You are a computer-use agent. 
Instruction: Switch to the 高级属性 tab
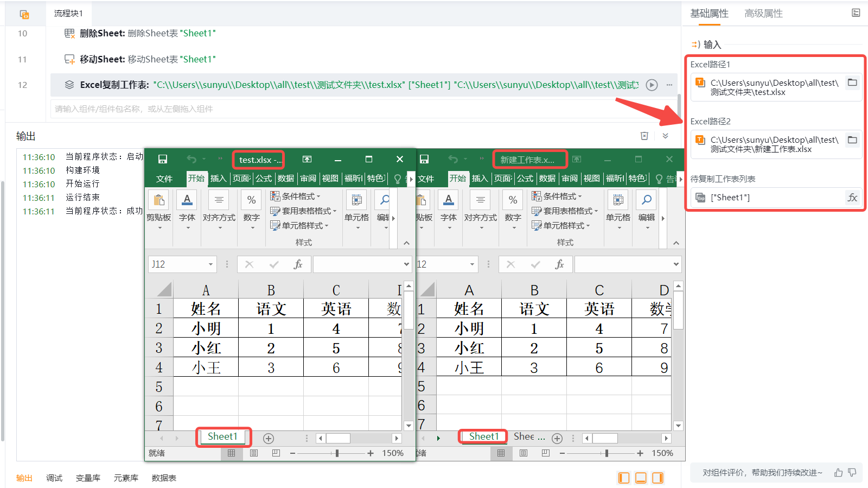click(763, 14)
